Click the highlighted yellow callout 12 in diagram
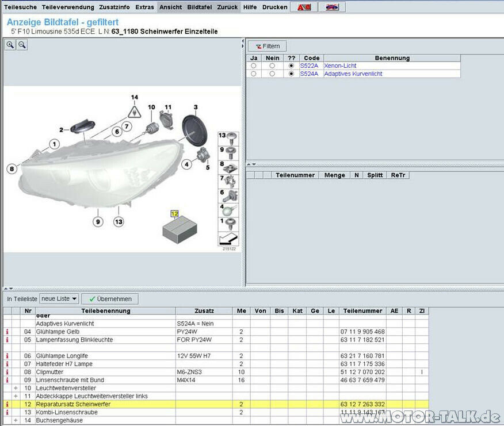504x426 pixels. click(x=174, y=214)
